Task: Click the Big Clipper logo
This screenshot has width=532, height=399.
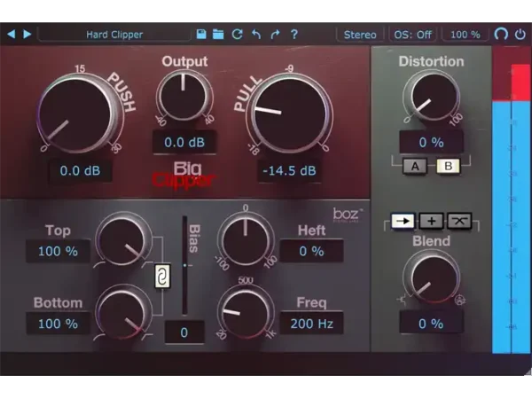Action: click(184, 175)
